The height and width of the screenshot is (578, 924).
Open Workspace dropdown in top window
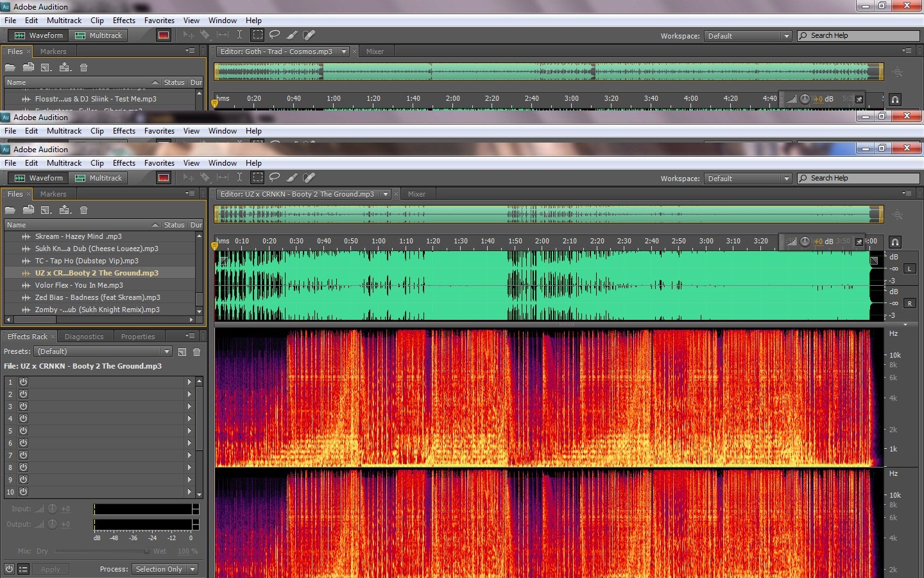tap(748, 36)
